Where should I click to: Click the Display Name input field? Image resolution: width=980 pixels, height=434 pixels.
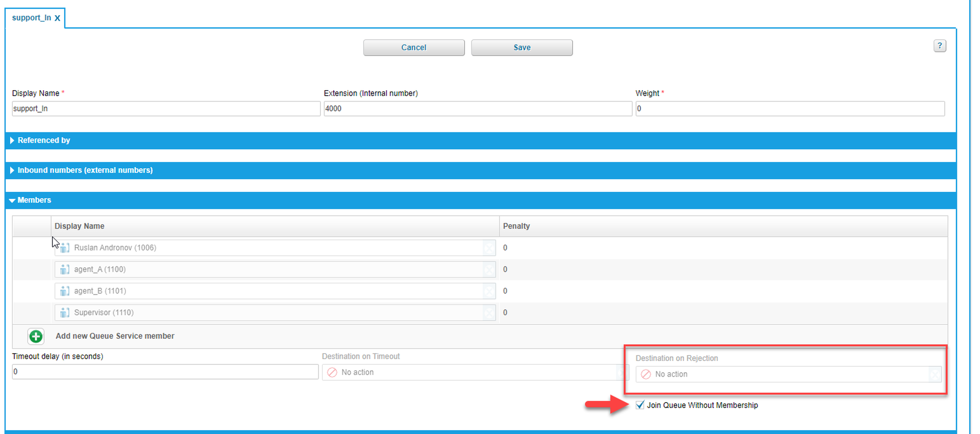166,109
